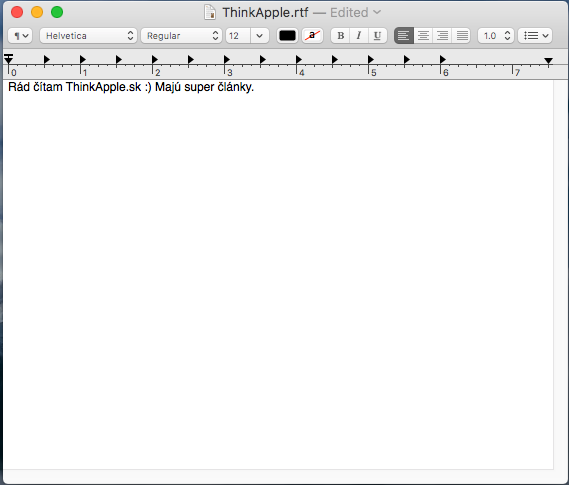569x485 pixels.
Task: Click the tab stop at the 5 inch mark
Action: pyautogui.click(x=371, y=59)
